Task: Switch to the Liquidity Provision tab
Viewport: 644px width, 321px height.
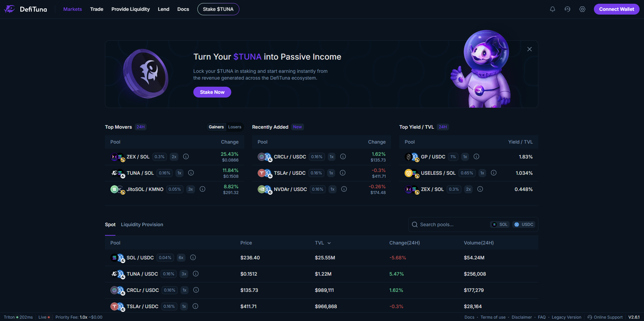Action: [142, 224]
